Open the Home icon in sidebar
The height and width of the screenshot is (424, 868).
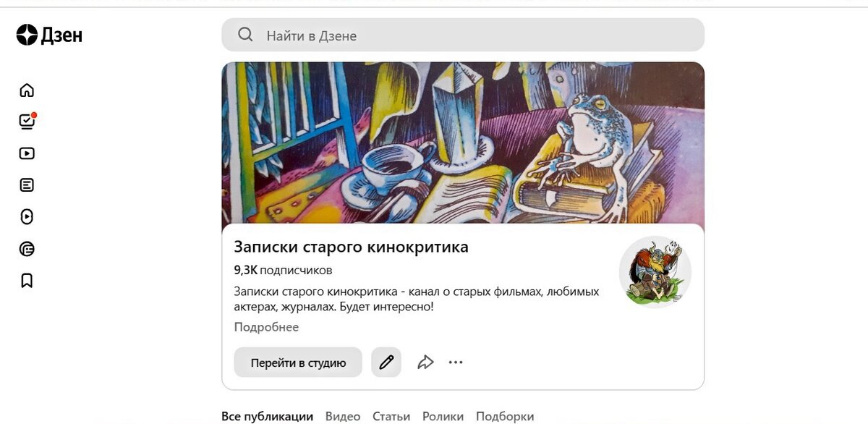[x=27, y=90]
